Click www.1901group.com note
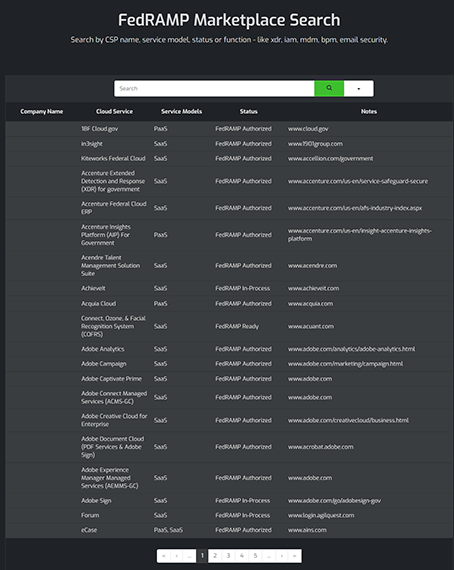Screen dimensions: 454x570 (x=315, y=144)
